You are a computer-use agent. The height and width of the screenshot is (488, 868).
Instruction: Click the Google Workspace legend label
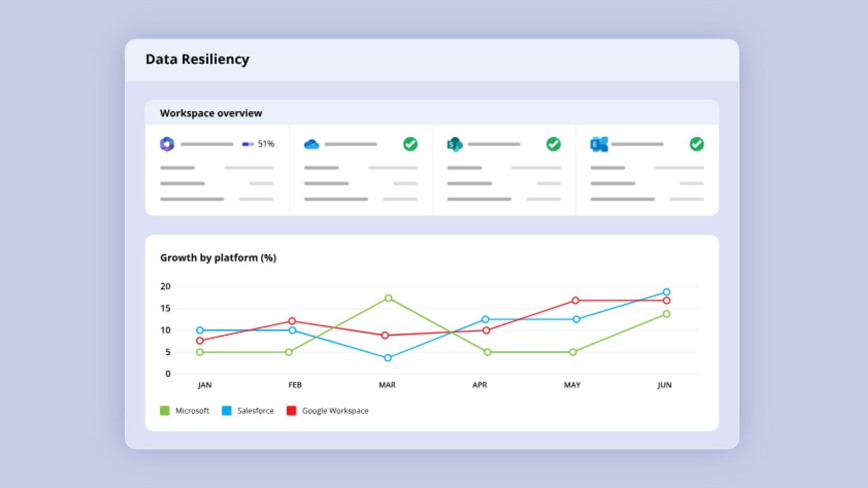[335, 411]
